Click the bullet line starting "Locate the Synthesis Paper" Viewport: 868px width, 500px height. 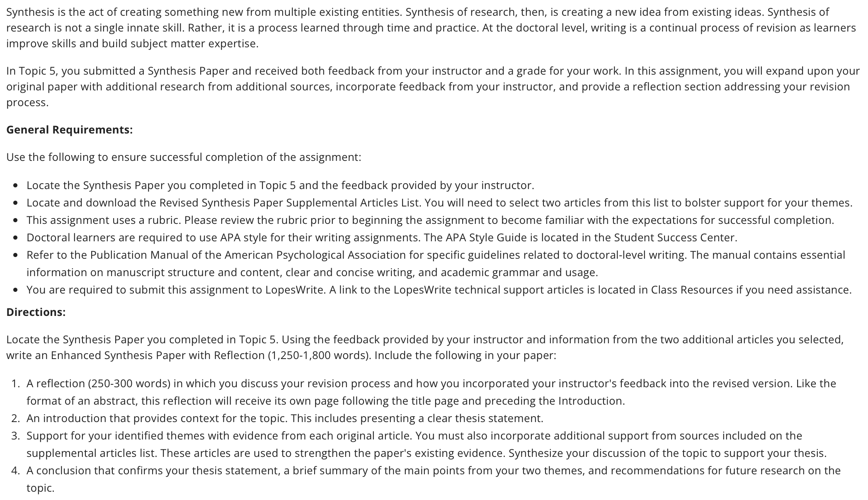click(280, 185)
